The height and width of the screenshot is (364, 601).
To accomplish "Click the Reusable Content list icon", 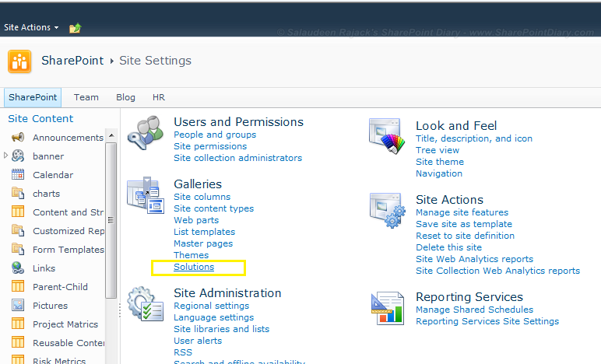I will (x=18, y=342).
